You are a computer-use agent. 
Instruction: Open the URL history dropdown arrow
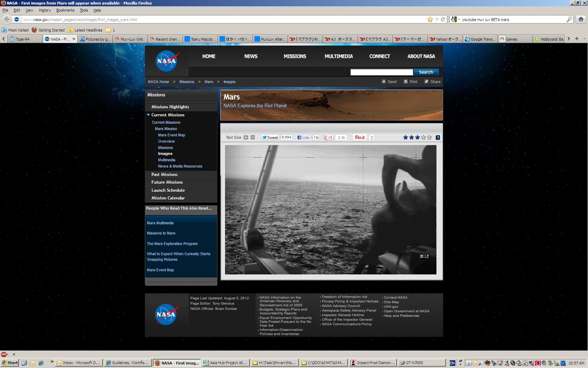437,19
